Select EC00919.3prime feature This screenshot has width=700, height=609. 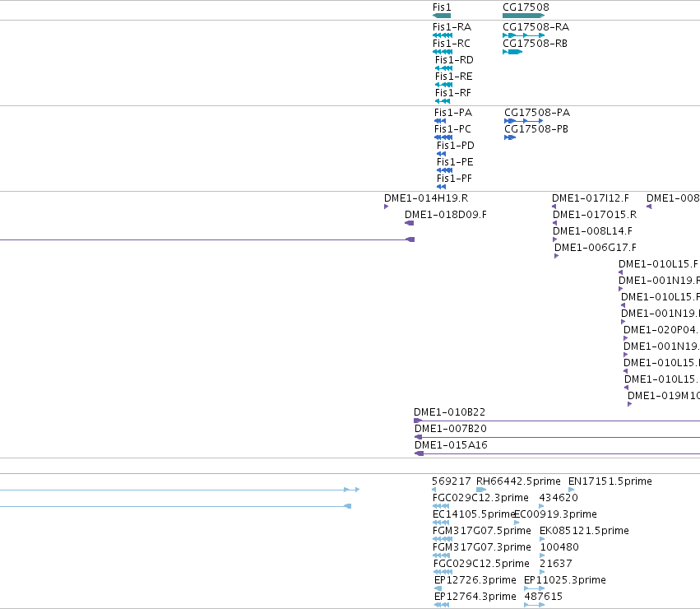point(556,514)
